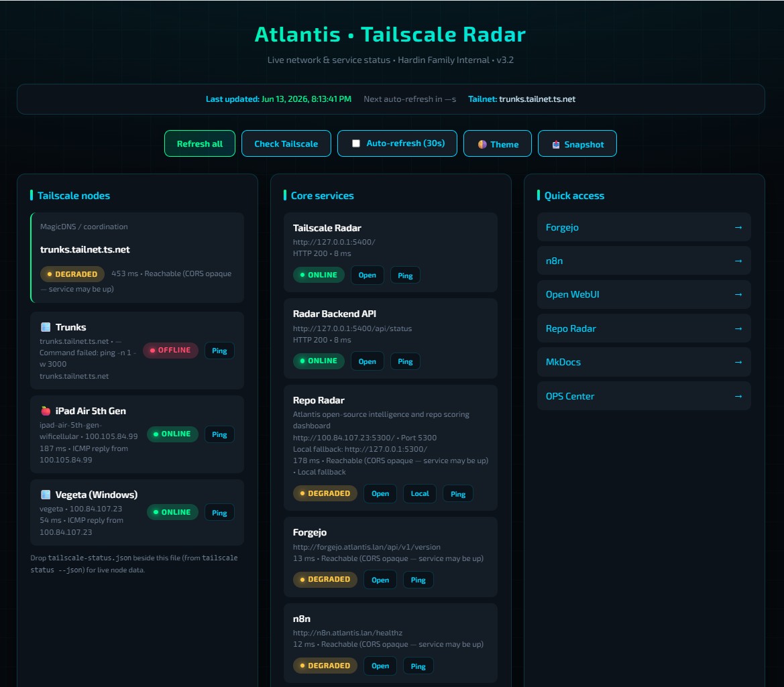784x687 pixels.
Task: Click the http://n8n.atlantis.lan/healthz URL text
Action: pos(347,633)
